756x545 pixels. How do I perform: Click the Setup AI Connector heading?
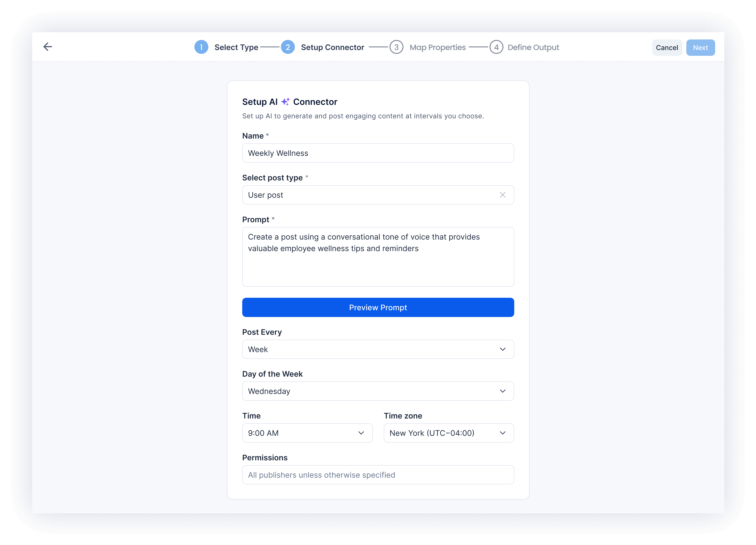290,102
